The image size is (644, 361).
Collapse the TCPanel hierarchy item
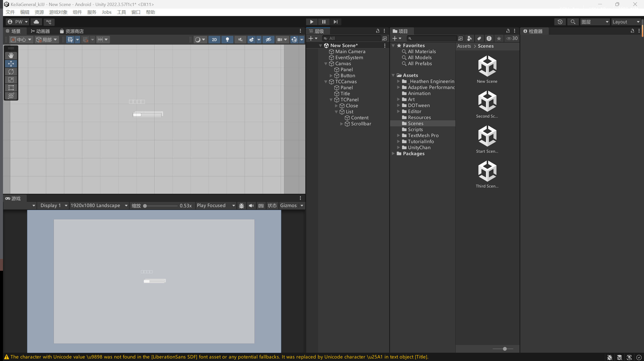pyautogui.click(x=331, y=100)
